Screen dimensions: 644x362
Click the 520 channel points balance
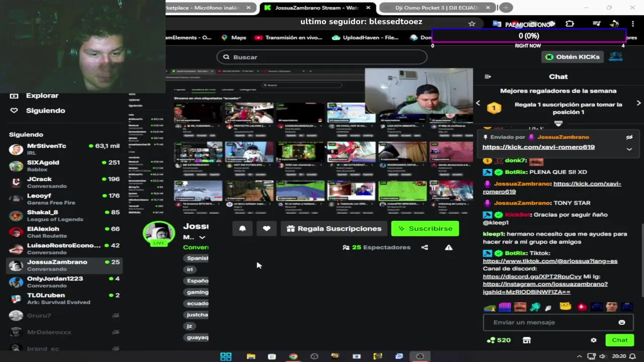point(499,340)
